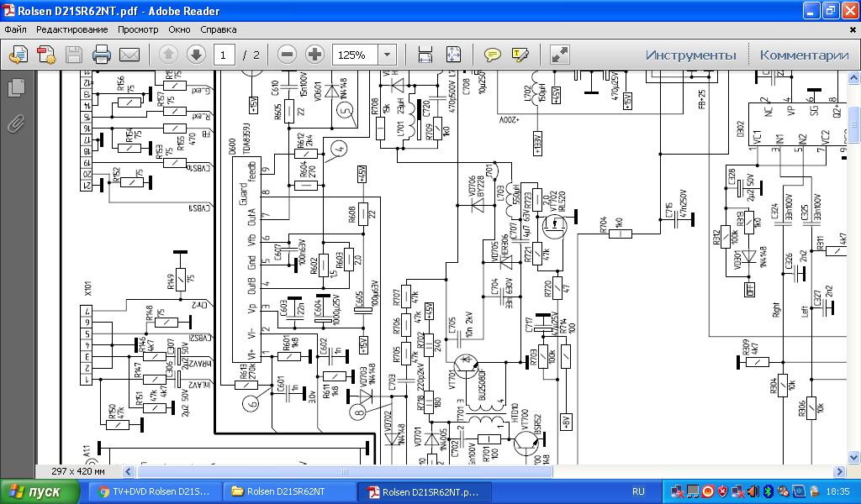Open the Комментарии pane
This screenshot has width=861, height=504.
point(804,55)
